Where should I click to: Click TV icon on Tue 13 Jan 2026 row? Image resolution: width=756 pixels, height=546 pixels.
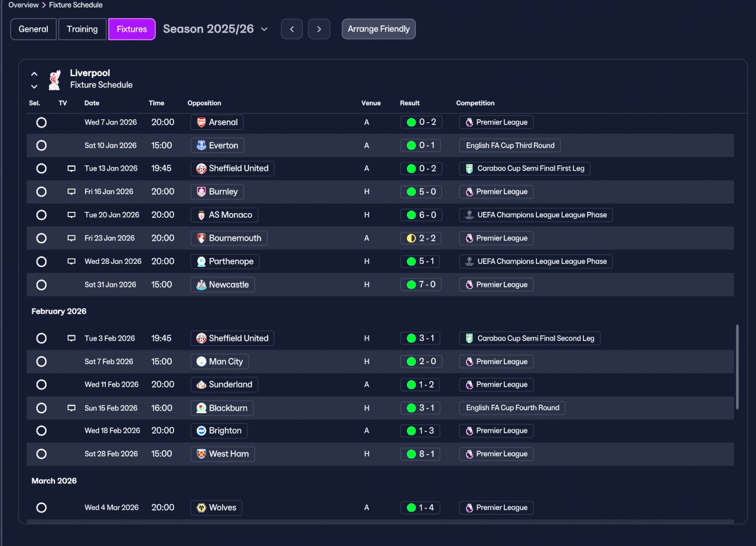click(71, 169)
